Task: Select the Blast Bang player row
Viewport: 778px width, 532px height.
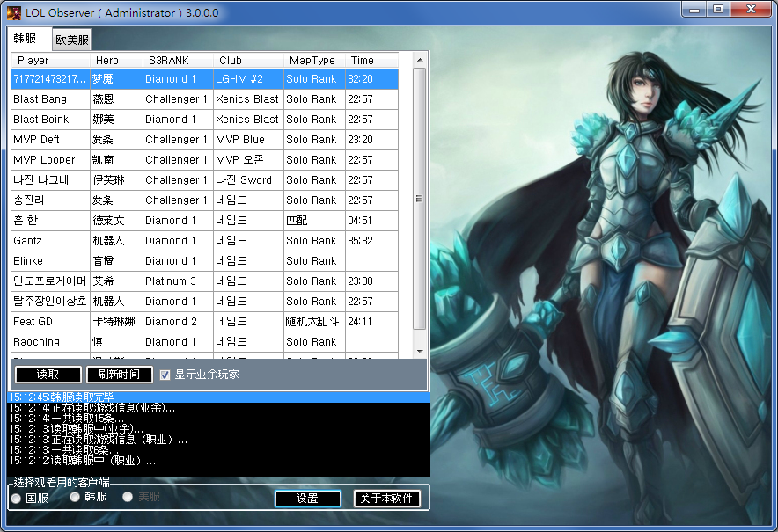Action: pyautogui.click(x=204, y=99)
